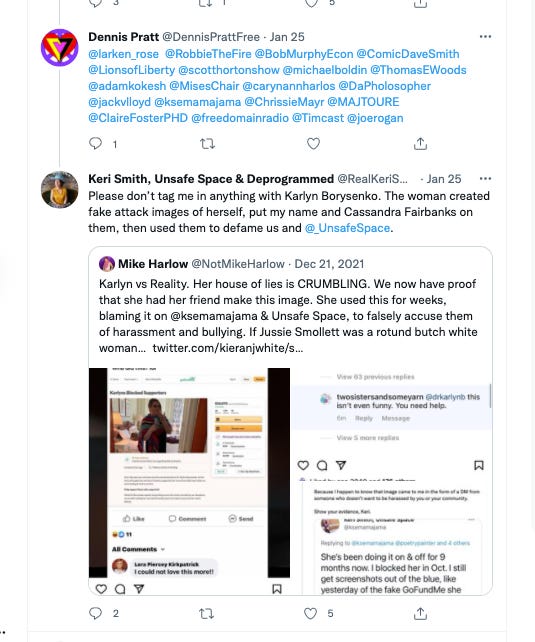Share Dennis Pratt's tweet
535x642 pixels.
420,144
